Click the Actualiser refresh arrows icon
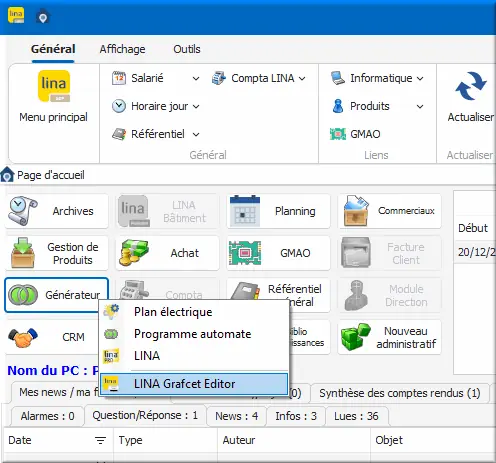496x463 pixels. click(470, 86)
